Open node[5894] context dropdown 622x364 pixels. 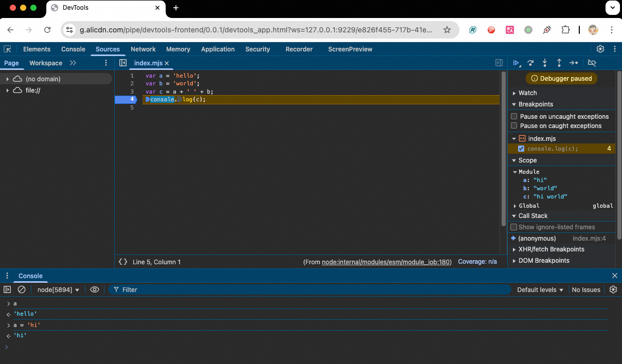[x=58, y=289]
